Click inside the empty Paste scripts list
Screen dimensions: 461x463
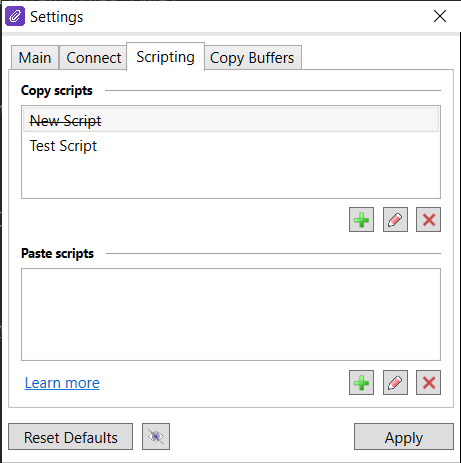[x=231, y=314]
